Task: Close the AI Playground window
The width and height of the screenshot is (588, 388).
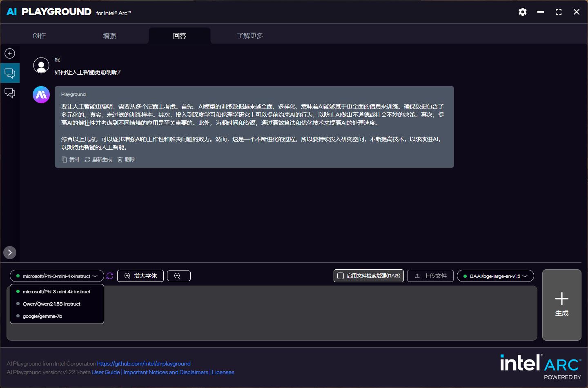Action: [x=577, y=12]
